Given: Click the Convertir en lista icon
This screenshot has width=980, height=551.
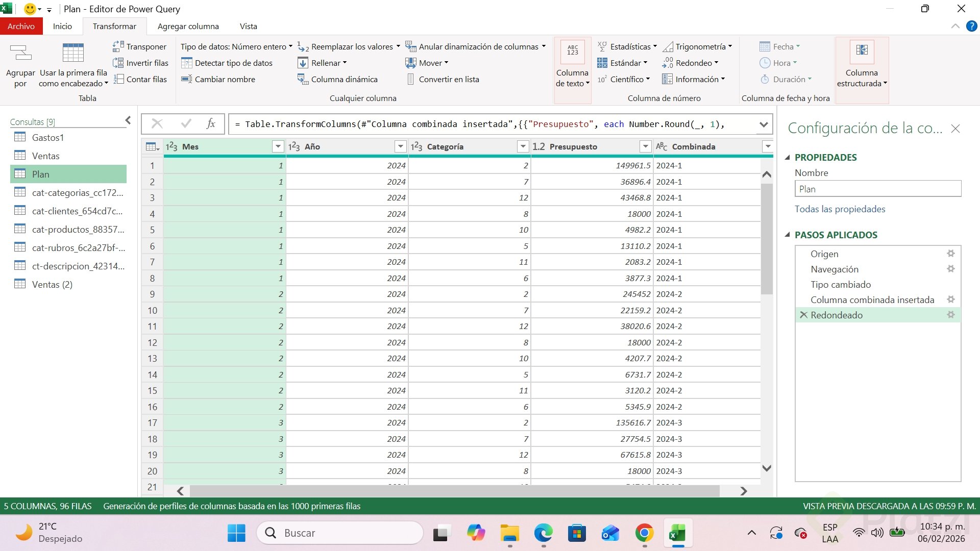Looking at the screenshot, I should [410, 79].
